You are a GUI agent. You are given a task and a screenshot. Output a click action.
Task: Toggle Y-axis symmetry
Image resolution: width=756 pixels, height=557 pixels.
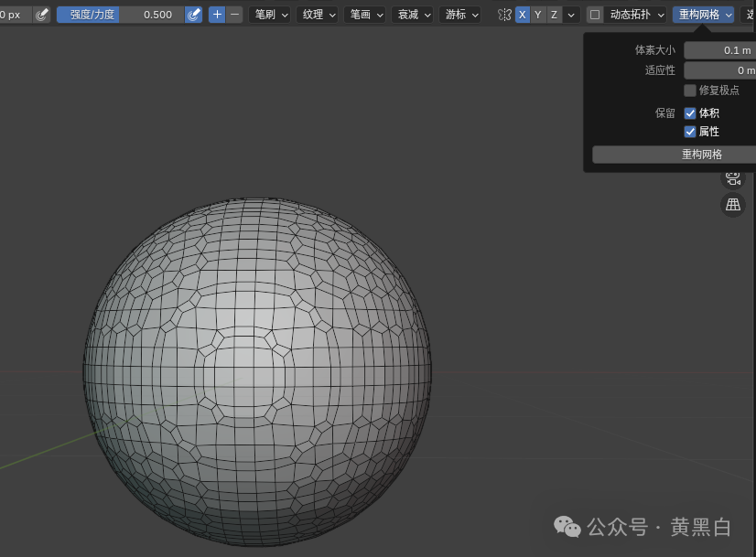pos(538,15)
